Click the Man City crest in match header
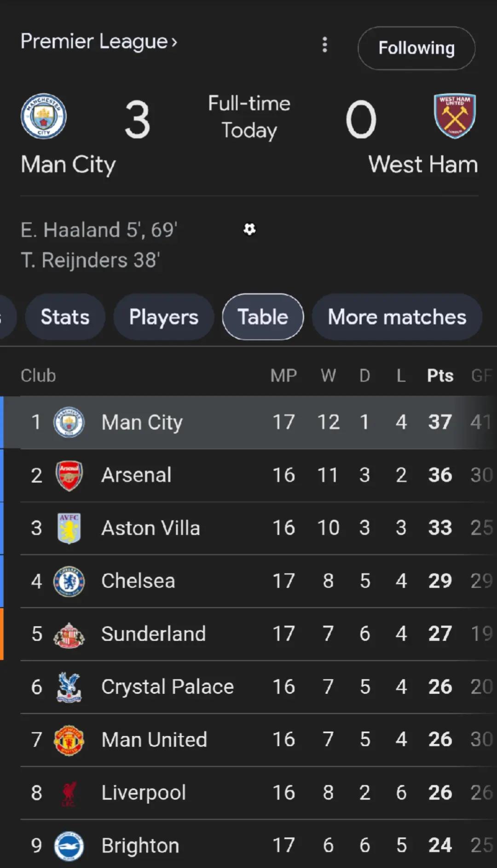 (44, 116)
